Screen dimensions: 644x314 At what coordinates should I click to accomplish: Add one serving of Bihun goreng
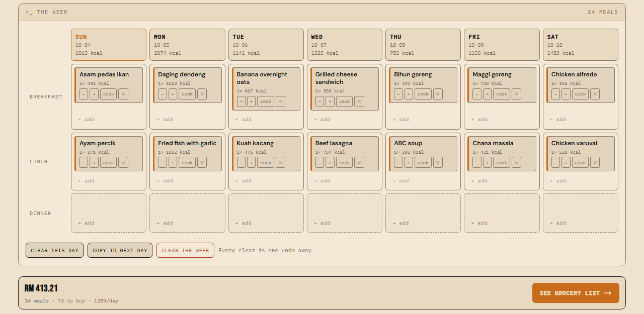pos(409,94)
